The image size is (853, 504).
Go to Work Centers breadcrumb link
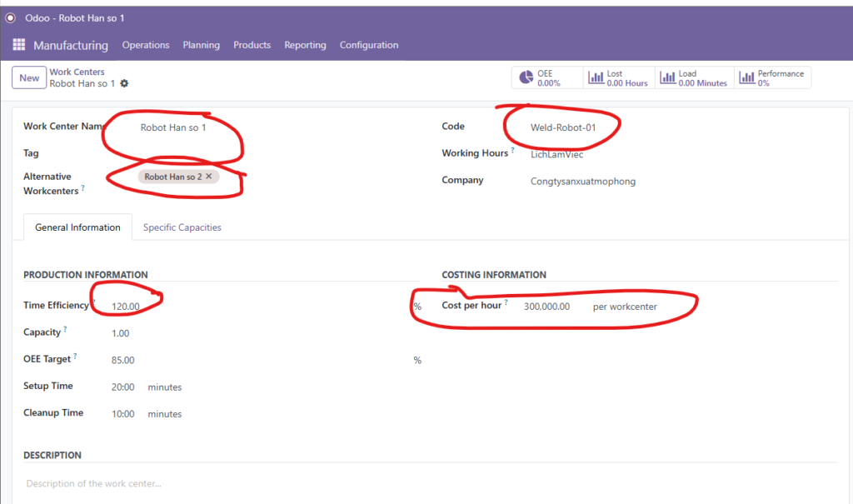pos(77,72)
